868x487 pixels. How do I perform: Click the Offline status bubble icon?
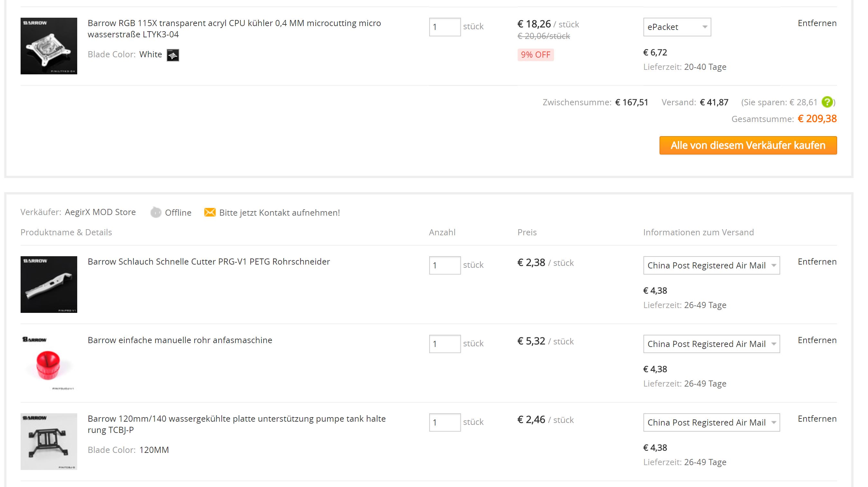click(156, 212)
